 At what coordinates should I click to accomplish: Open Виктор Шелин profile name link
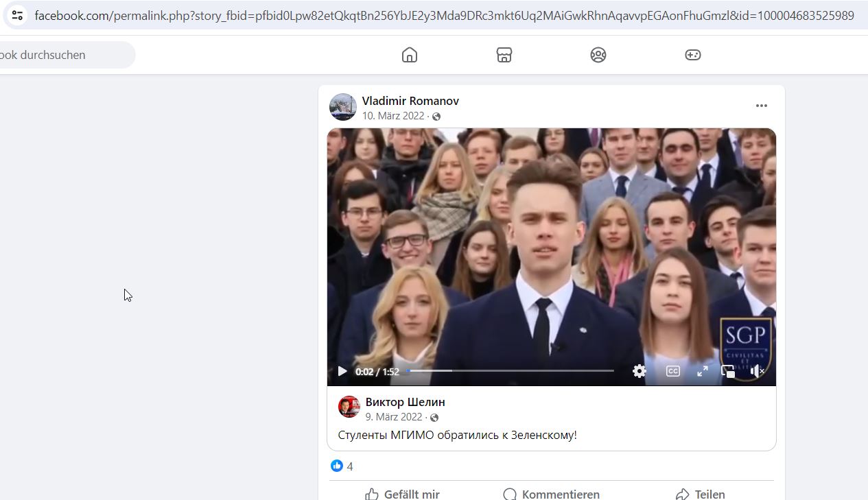point(405,402)
